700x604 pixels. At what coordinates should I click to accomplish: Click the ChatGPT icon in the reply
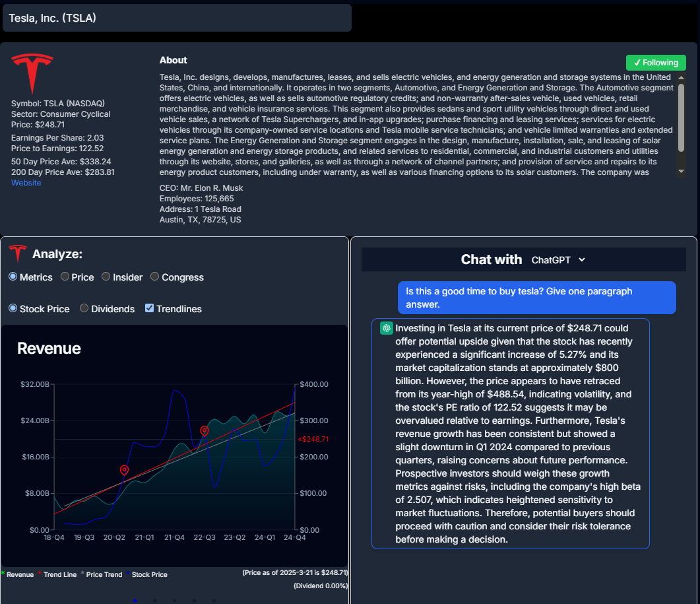pyautogui.click(x=386, y=328)
